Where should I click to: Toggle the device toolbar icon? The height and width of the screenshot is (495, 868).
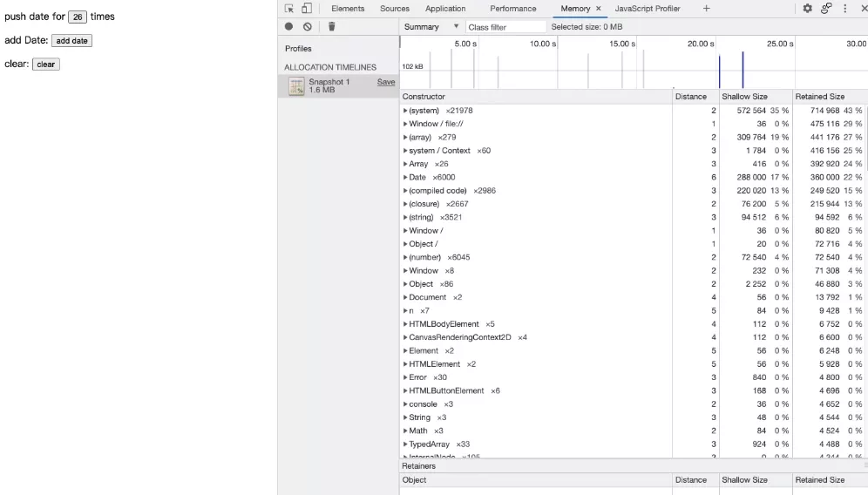[x=307, y=9]
